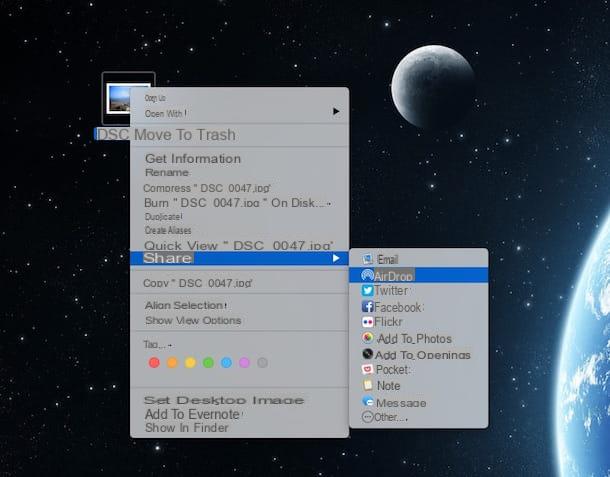Image resolution: width=610 pixels, height=477 pixels.
Task: Click the Email icon in Share submenu
Action: pos(367,259)
